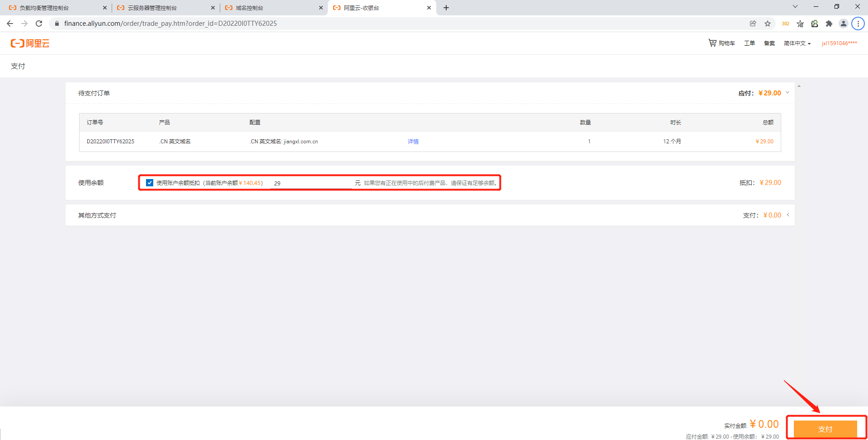Open the shopping cart (购物车)
This screenshot has width=868, height=440.
point(722,43)
